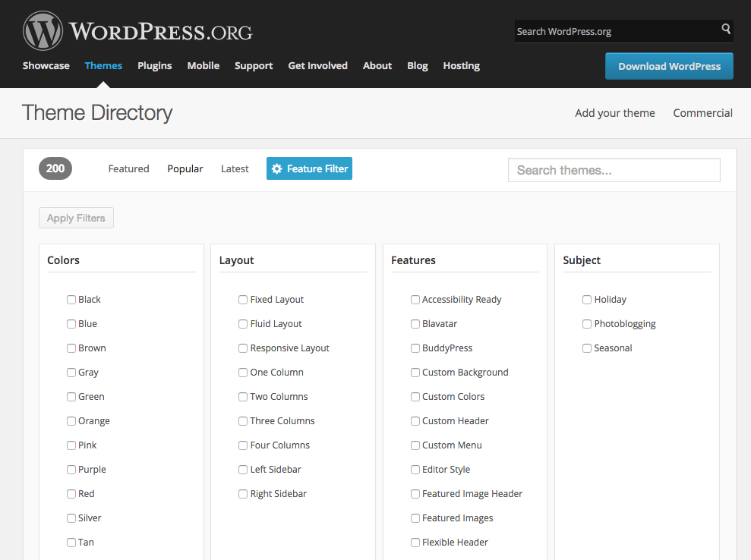Check the Left Sidebar checkbox

(243, 470)
